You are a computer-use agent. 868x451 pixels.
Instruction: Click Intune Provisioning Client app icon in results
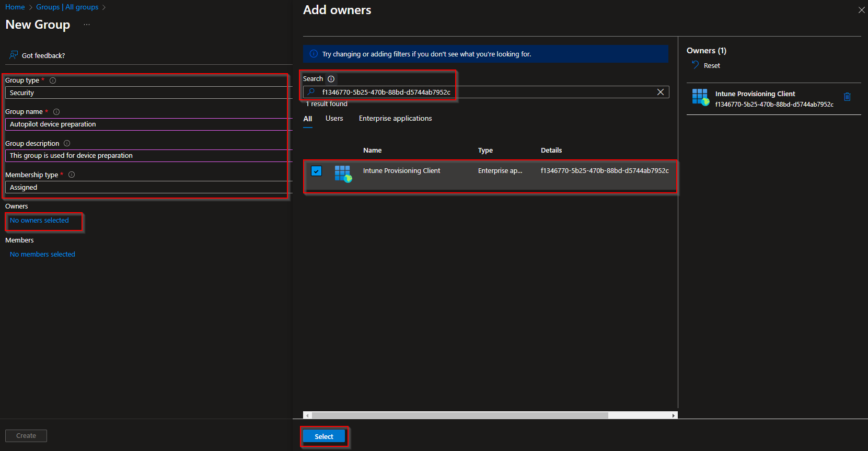point(343,174)
